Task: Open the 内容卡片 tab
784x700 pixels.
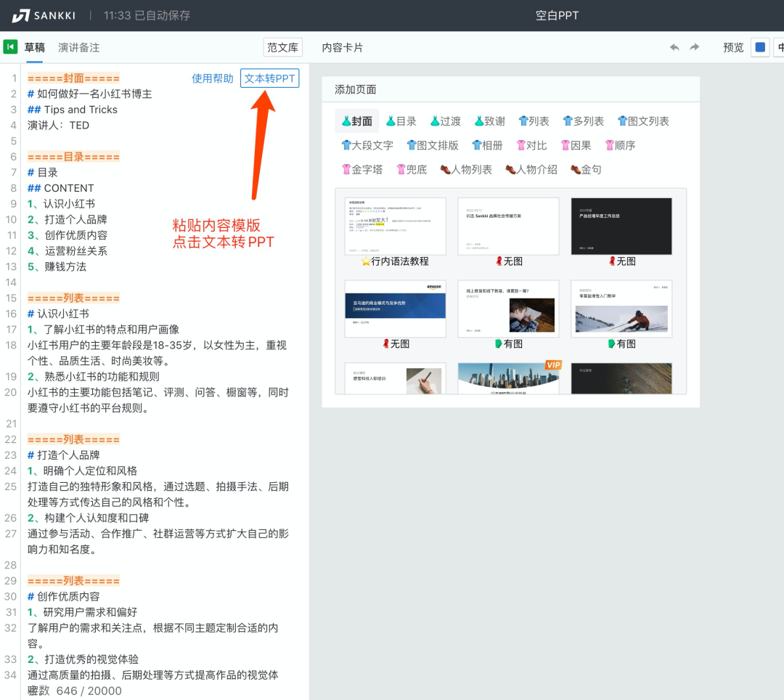Action: pyautogui.click(x=342, y=47)
